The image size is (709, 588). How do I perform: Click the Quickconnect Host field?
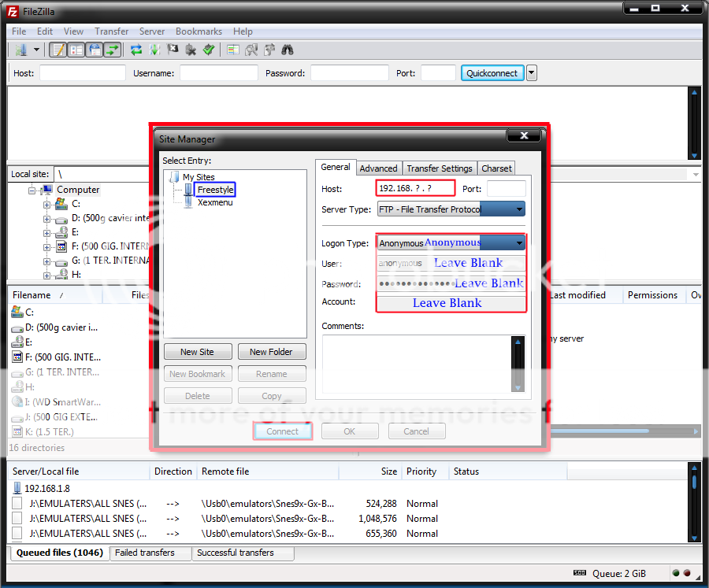83,72
